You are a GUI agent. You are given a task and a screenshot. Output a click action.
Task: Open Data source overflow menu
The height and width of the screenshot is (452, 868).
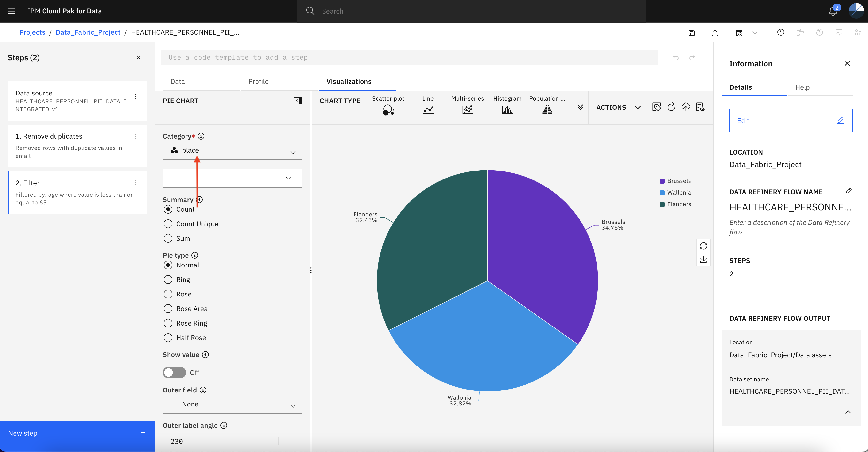click(x=135, y=96)
